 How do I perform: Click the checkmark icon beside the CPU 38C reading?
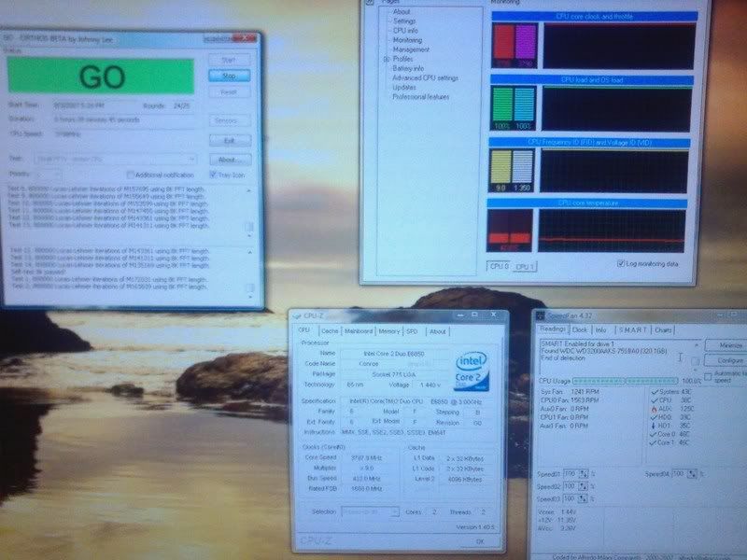[x=655, y=400]
